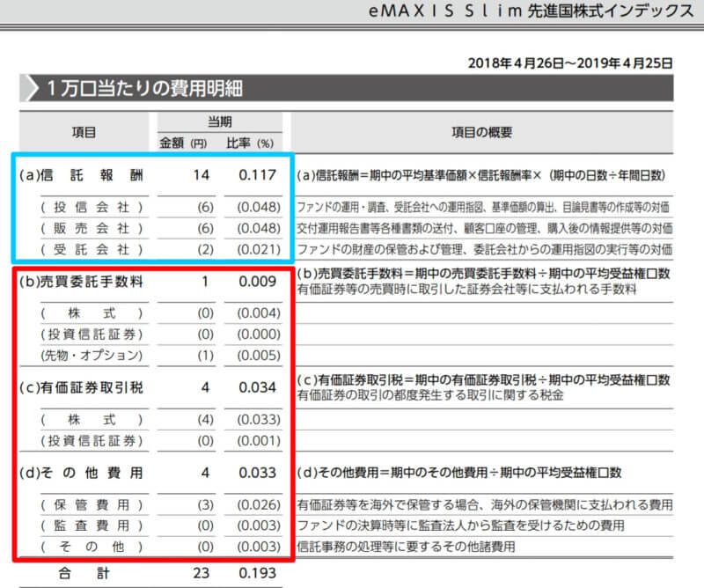Click the amount '14' for 信託報酬
Image resolution: width=704 pixels, height=588 pixels.
pyautogui.click(x=202, y=175)
